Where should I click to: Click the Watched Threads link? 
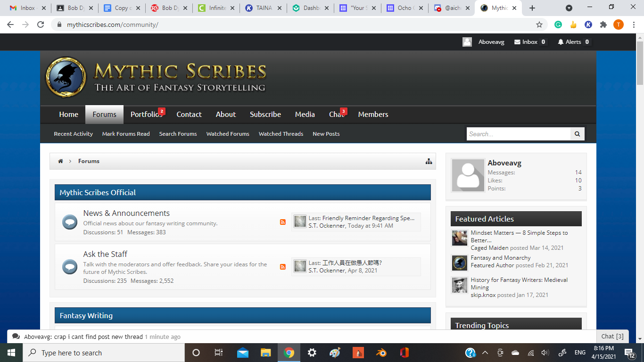[x=281, y=134]
